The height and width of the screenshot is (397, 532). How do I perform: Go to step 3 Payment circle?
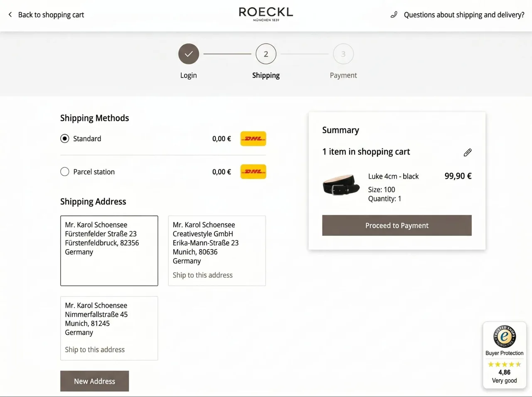tap(343, 54)
